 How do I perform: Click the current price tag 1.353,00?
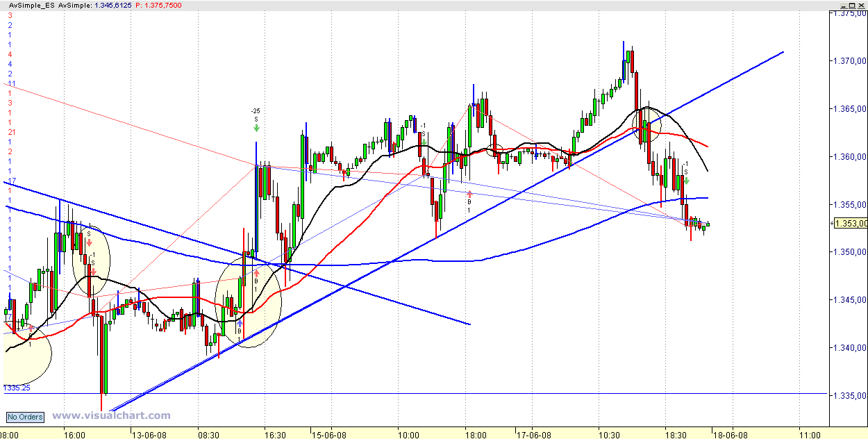pyautogui.click(x=851, y=224)
